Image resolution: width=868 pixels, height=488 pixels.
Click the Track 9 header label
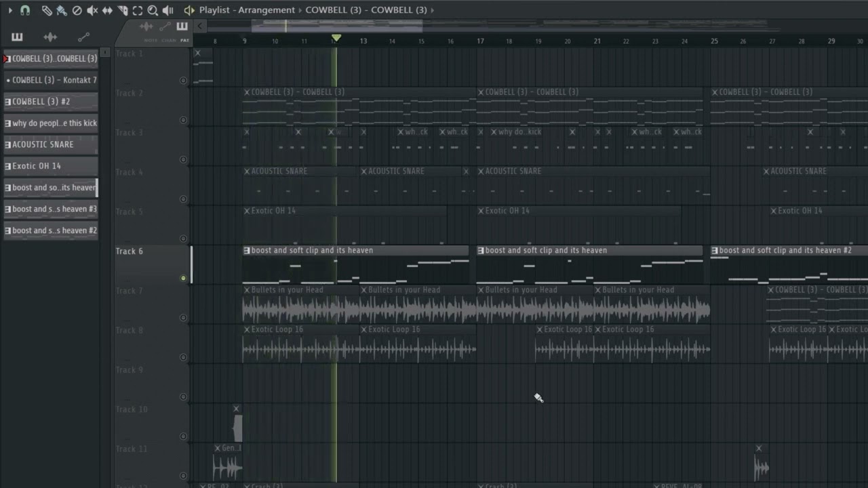(x=130, y=370)
